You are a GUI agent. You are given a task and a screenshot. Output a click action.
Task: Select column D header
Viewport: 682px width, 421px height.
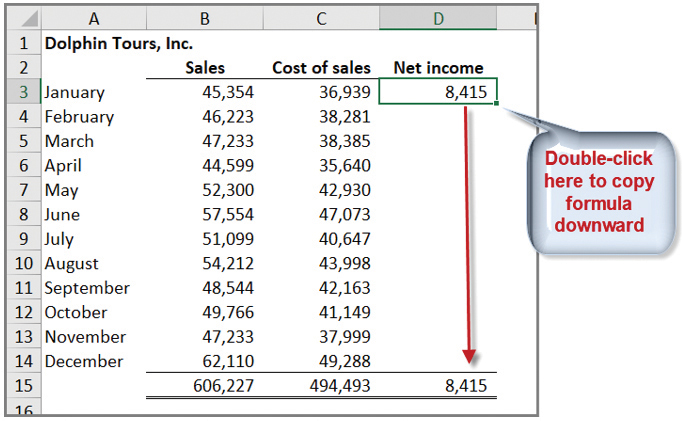(438, 19)
